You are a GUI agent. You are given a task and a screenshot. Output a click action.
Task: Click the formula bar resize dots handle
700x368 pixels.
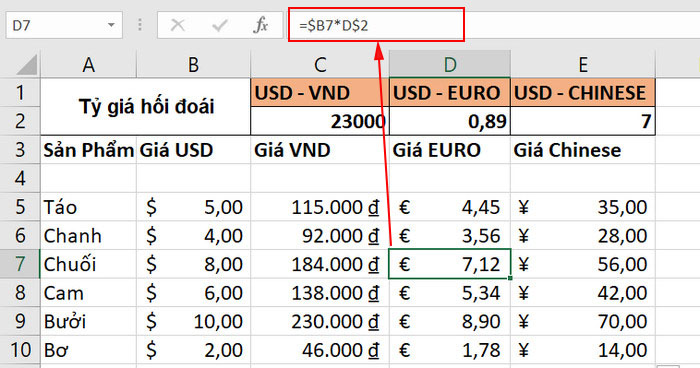[140, 25]
